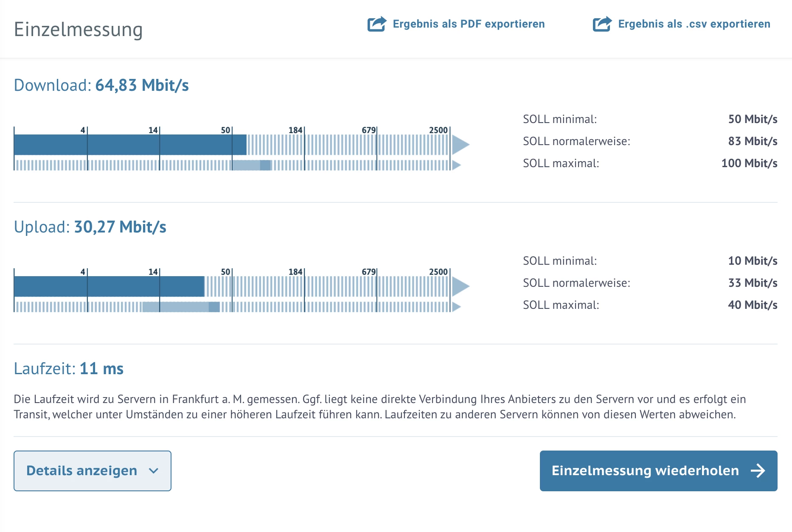Click the large arrow ending the download bar
This screenshot has width=792, height=532.
[460, 145]
